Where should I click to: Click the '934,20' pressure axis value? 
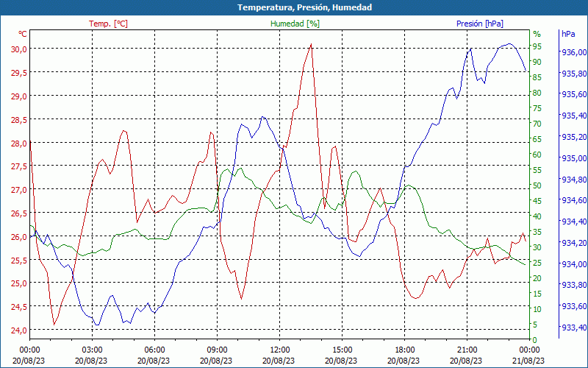[x=574, y=243]
